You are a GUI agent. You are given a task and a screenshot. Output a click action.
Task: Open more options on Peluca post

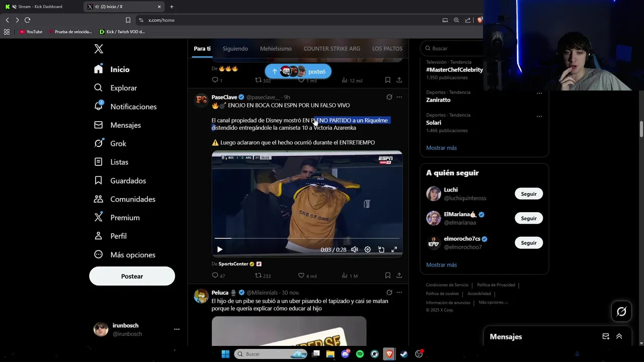[399, 293]
